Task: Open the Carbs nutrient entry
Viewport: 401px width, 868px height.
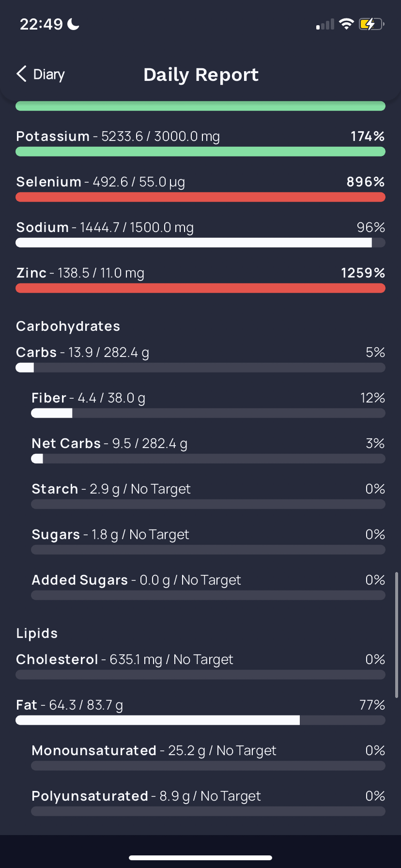Action: pos(200,358)
